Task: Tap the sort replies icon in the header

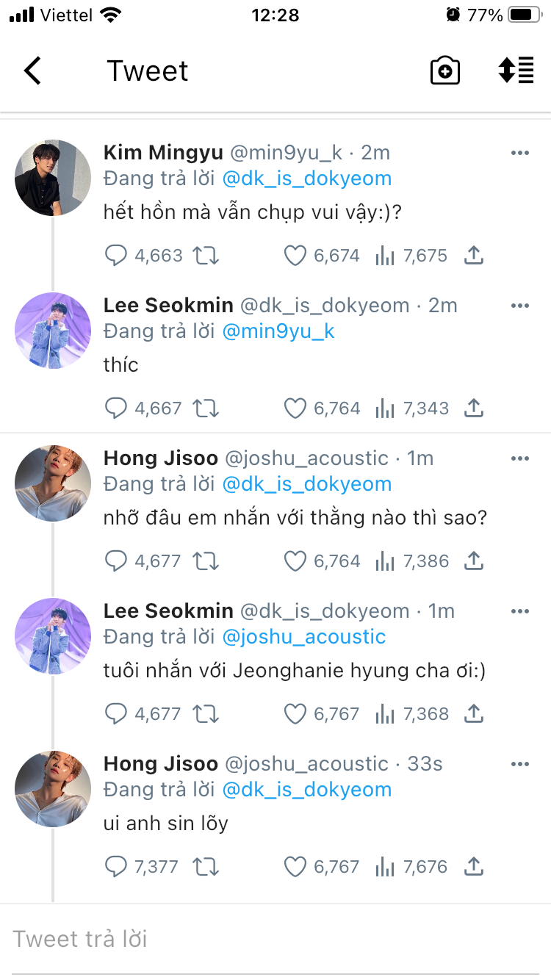Action: click(x=516, y=71)
